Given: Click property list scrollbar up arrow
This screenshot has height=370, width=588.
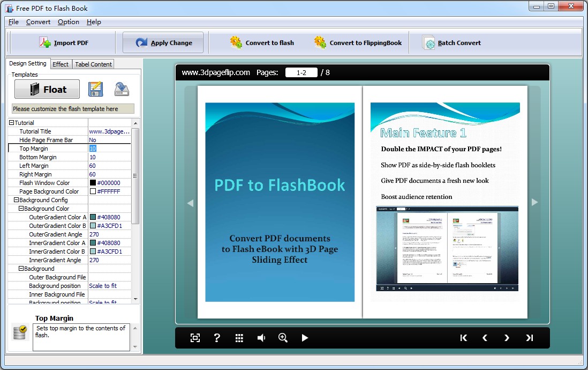Looking at the screenshot, I should pos(135,123).
